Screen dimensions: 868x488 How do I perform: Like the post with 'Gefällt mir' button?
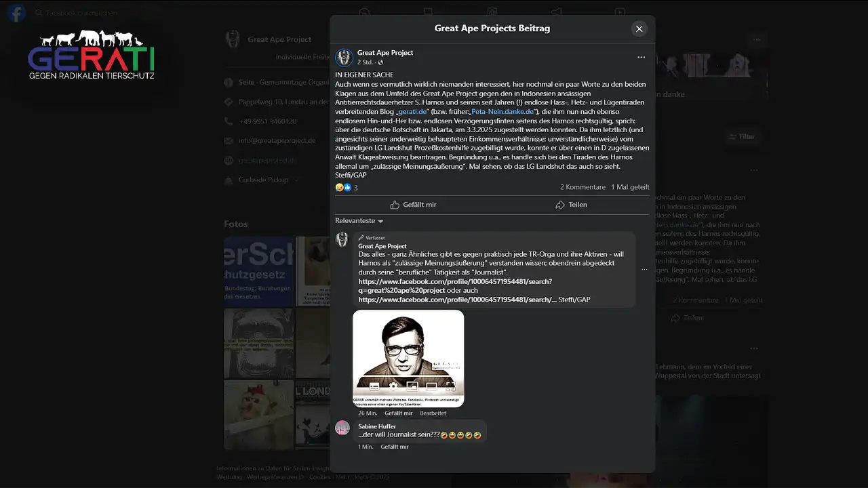coord(413,205)
